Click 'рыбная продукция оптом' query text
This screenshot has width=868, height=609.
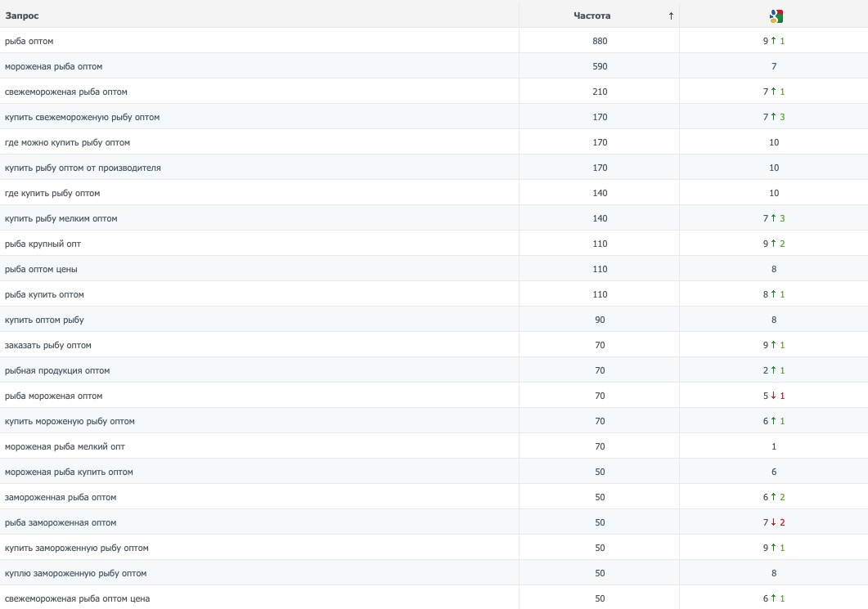tap(57, 370)
